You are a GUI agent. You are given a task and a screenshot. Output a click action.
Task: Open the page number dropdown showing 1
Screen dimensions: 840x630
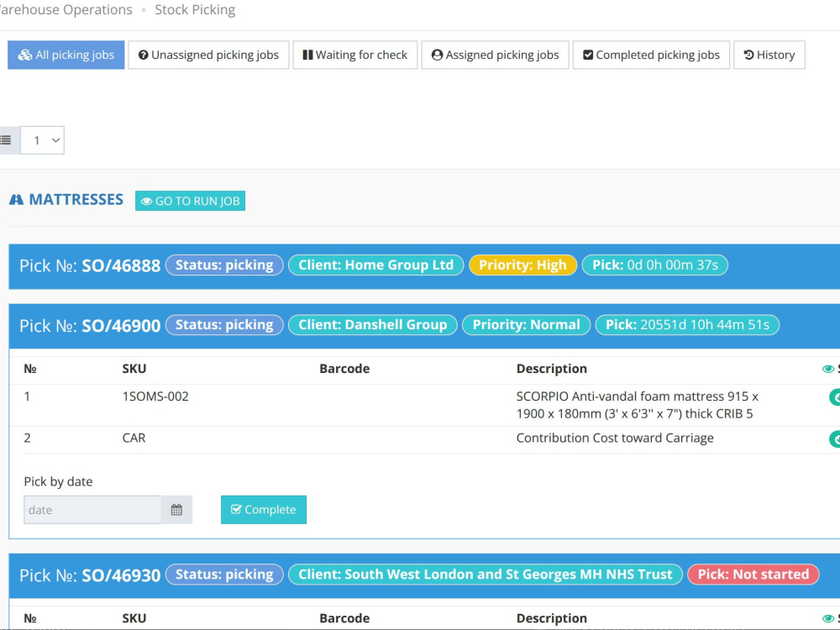[42, 140]
